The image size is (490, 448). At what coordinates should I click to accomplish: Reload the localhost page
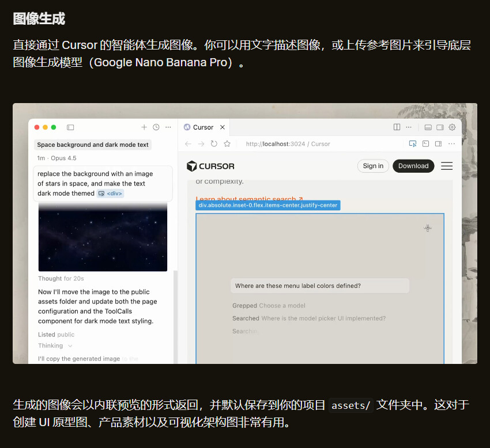[214, 143]
